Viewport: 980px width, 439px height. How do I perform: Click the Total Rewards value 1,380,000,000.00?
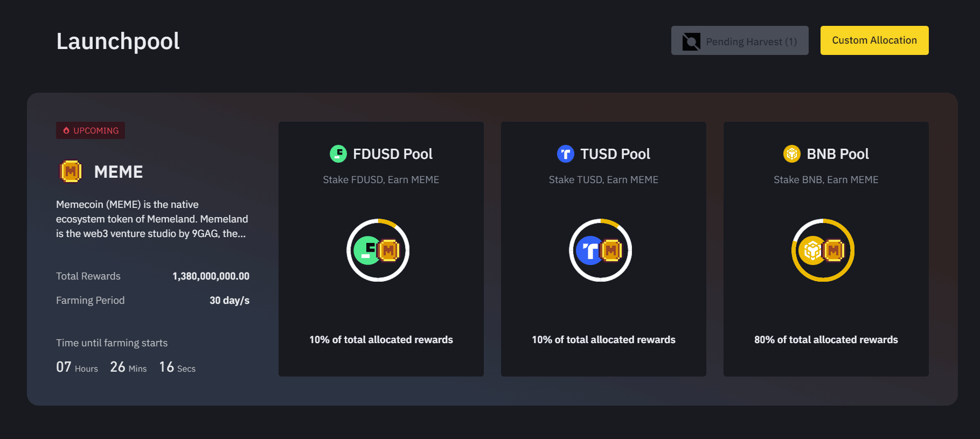coord(211,276)
